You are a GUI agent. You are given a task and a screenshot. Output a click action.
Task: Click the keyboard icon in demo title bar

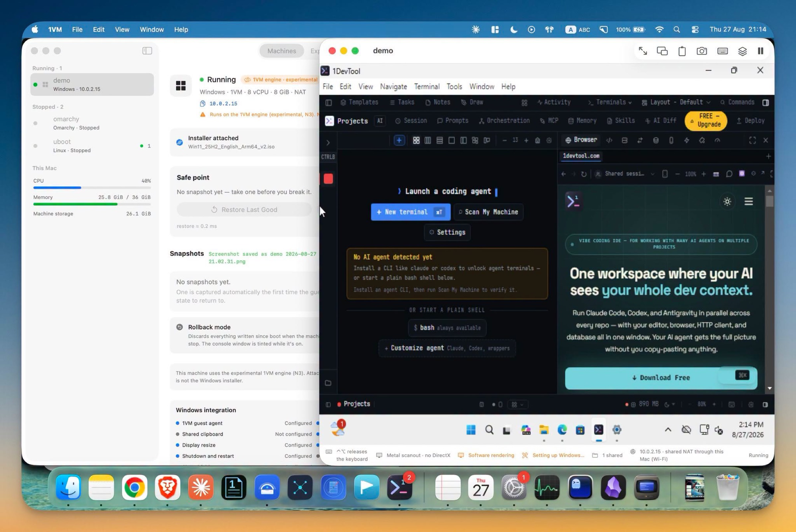pos(722,51)
